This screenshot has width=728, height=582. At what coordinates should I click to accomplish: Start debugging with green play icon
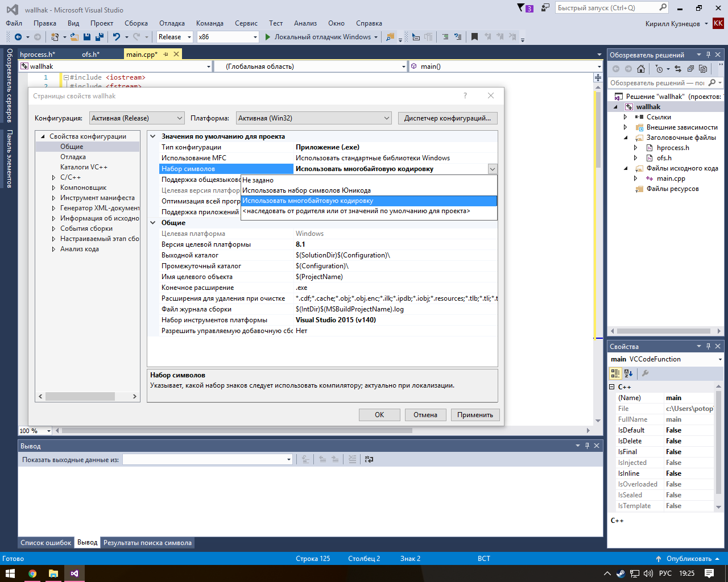coord(268,37)
